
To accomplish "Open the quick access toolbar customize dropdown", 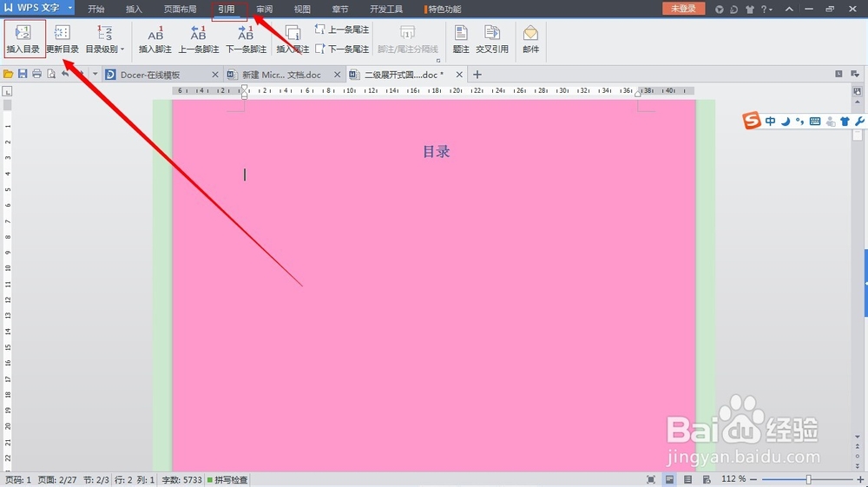I will pos(95,74).
